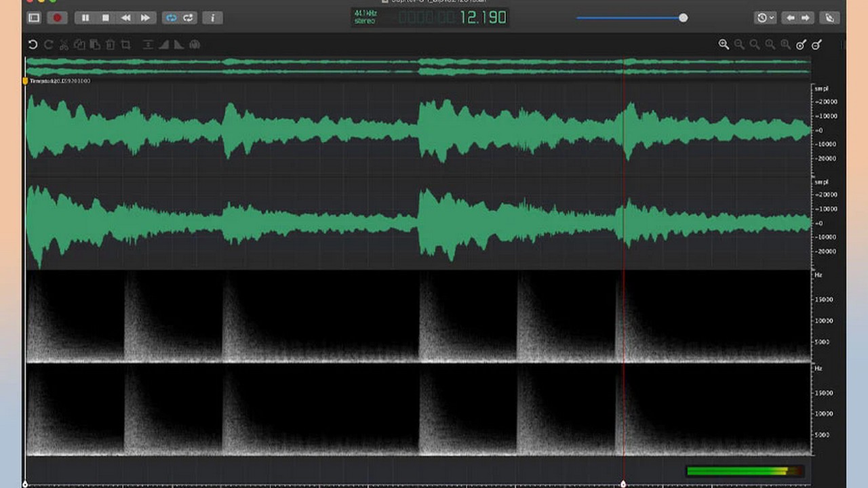
Task: Toggle the blue loop playback button
Action: pyautogui.click(x=172, y=18)
